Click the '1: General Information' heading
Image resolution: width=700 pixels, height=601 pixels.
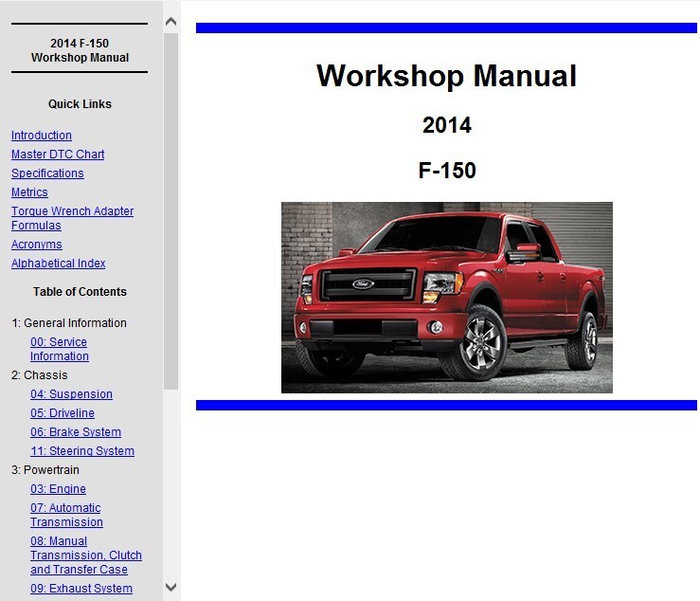(x=69, y=323)
